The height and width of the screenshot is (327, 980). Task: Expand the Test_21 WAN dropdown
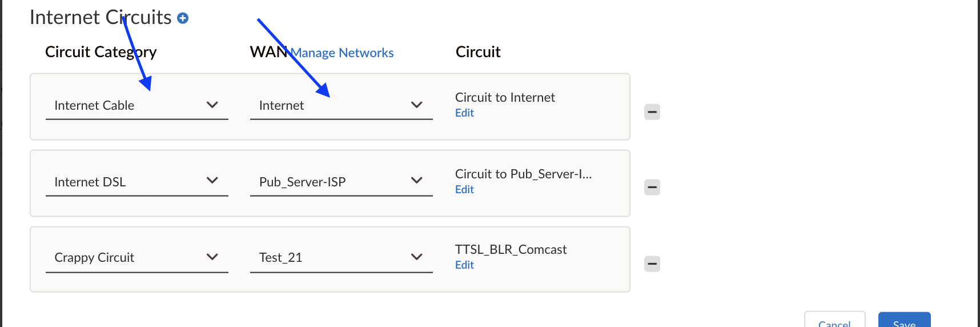point(341,257)
